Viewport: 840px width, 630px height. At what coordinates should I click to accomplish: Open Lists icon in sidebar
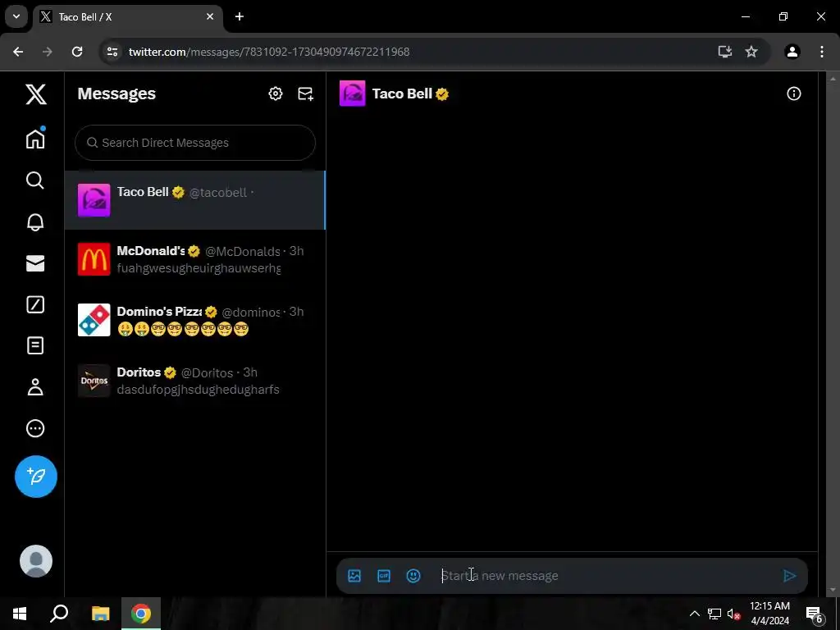click(35, 345)
